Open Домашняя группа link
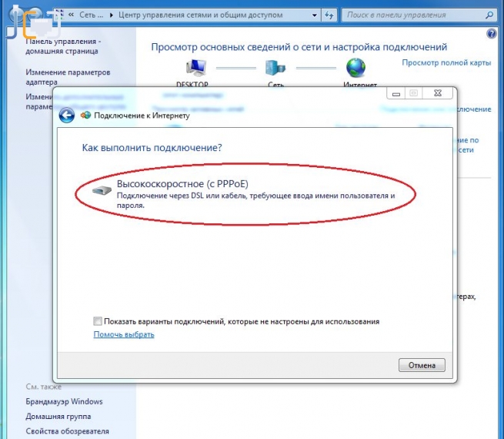 (58, 416)
